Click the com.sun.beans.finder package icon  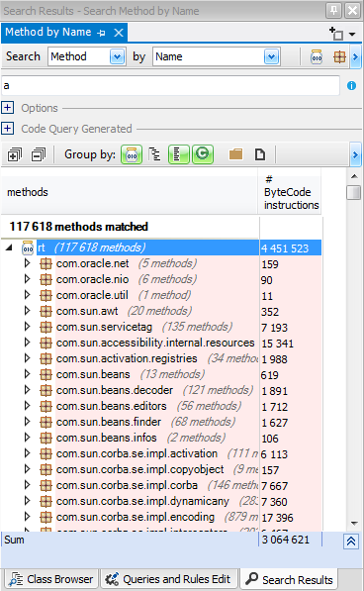[x=45, y=422]
